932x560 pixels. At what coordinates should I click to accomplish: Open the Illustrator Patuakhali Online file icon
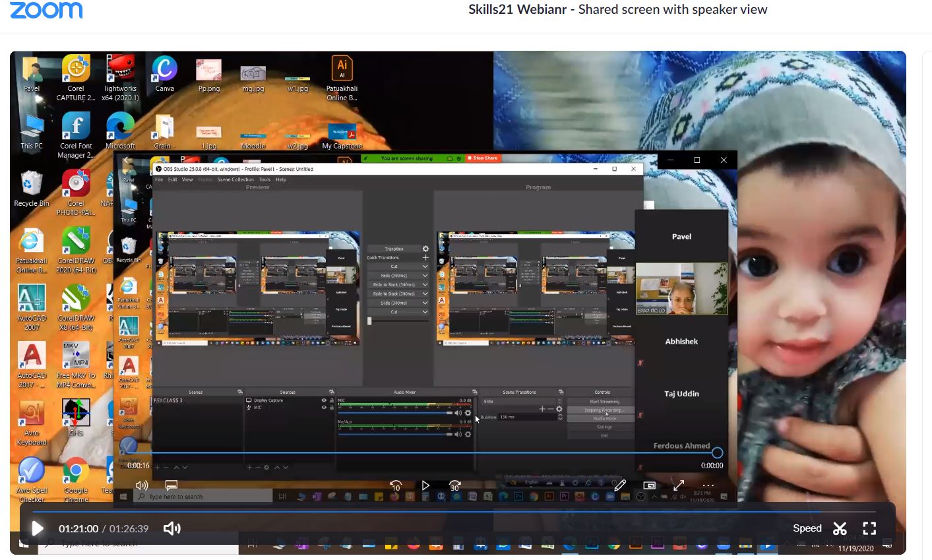[x=342, y=78]
